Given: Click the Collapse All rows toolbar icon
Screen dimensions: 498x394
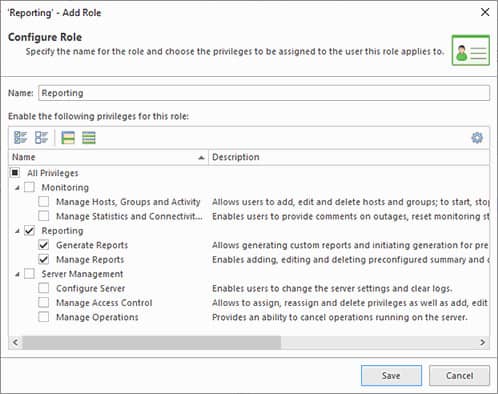Looking at the screenshot, I should click(68, 137).
